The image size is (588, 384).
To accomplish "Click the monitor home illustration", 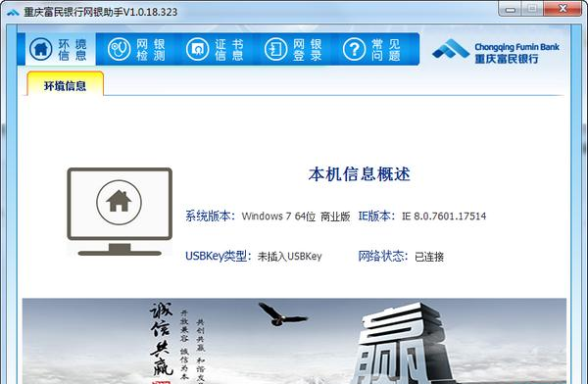I will (x=120, y=212).
